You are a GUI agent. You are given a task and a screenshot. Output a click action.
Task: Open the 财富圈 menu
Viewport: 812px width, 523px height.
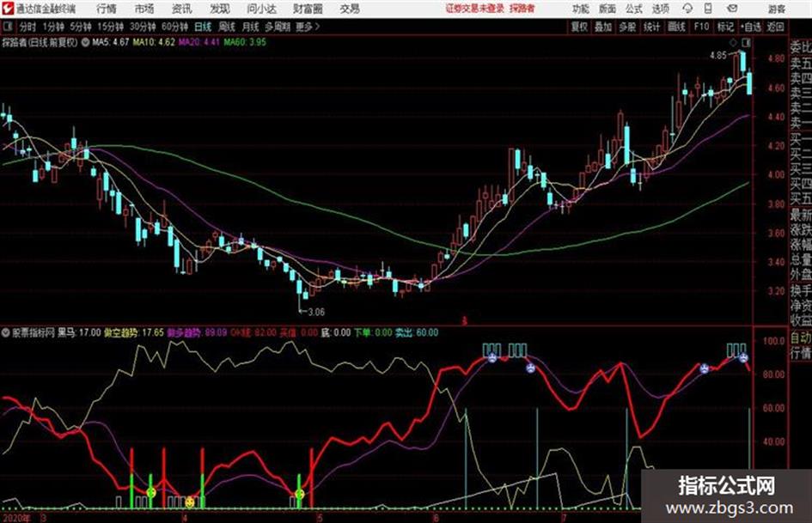[x=308, y=9]
